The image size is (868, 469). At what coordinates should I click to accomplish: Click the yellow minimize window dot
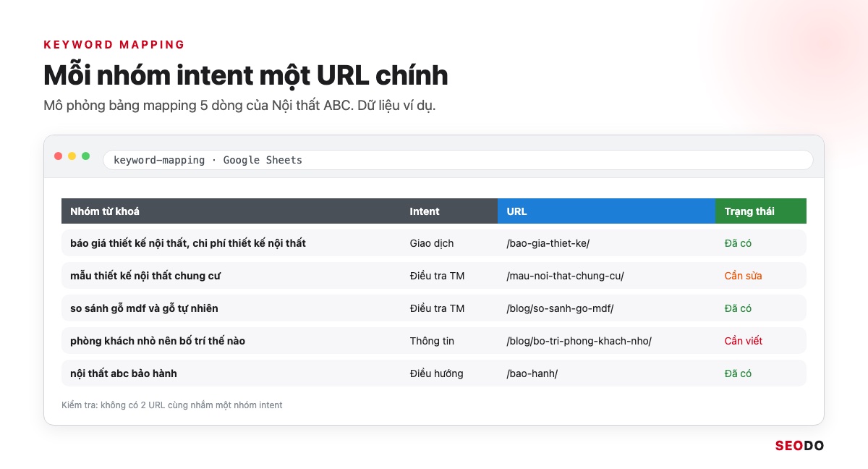point(72,156)
